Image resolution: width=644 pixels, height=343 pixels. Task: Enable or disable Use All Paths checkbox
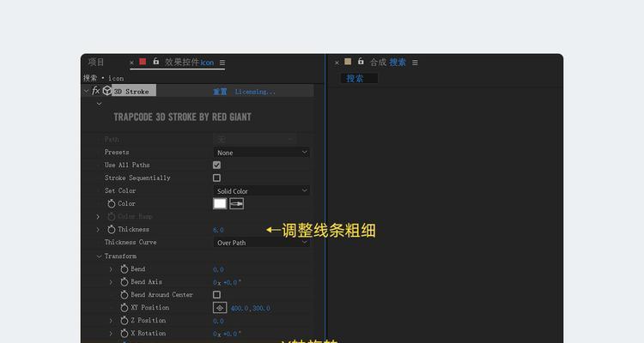click(x=217, y=165)
